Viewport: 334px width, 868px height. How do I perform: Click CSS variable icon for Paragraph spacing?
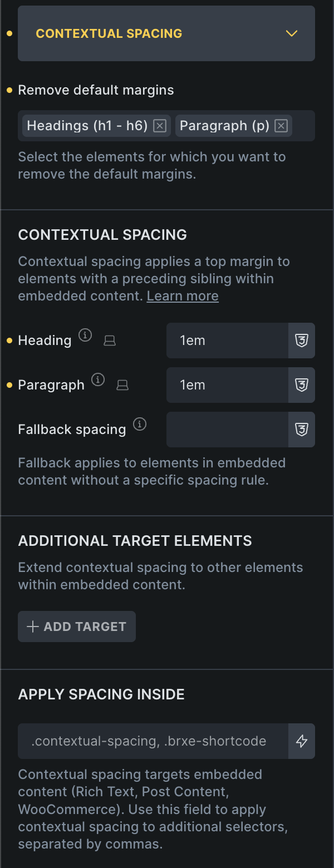tap(302, 385)
